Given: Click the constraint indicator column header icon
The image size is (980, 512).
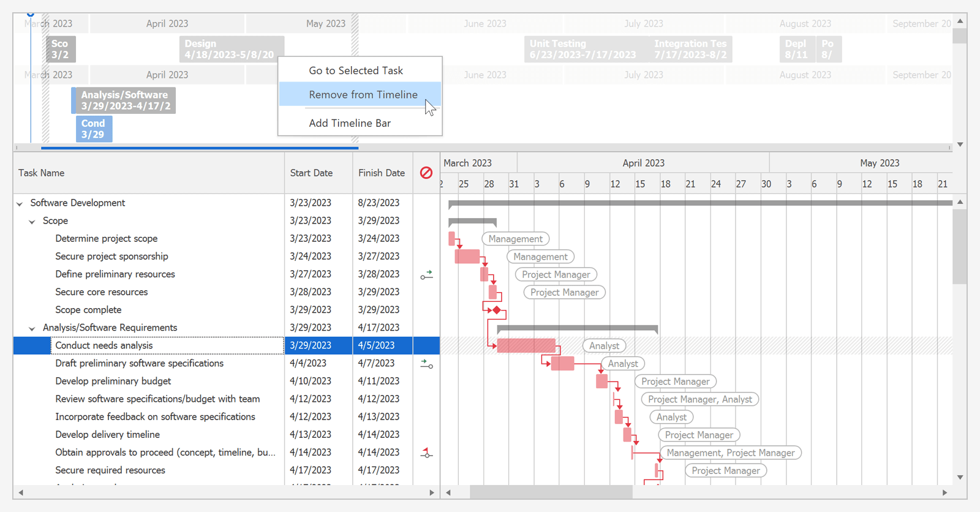Looking at the screenshot, I should [x=426, y=173].
